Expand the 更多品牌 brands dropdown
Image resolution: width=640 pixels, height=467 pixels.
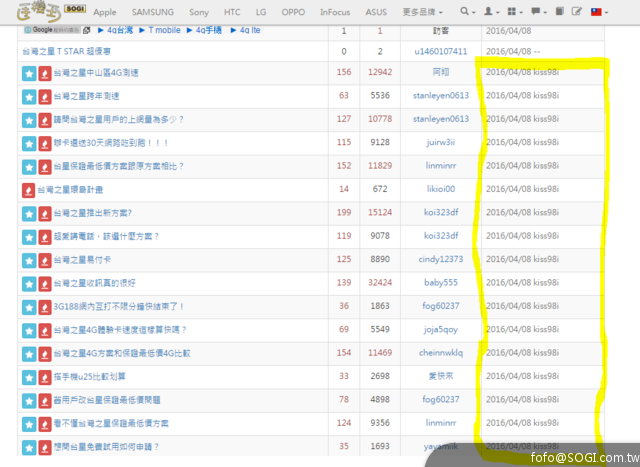point(419,12)
